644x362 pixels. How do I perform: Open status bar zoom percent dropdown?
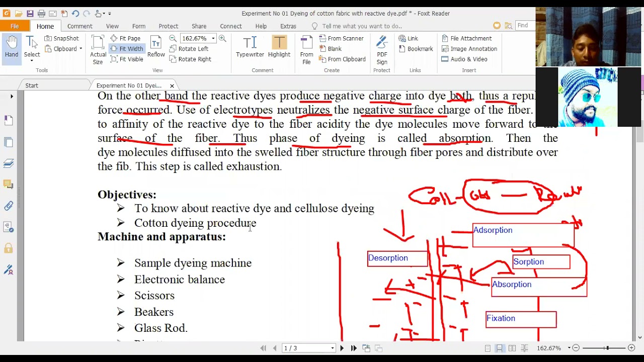569,348
